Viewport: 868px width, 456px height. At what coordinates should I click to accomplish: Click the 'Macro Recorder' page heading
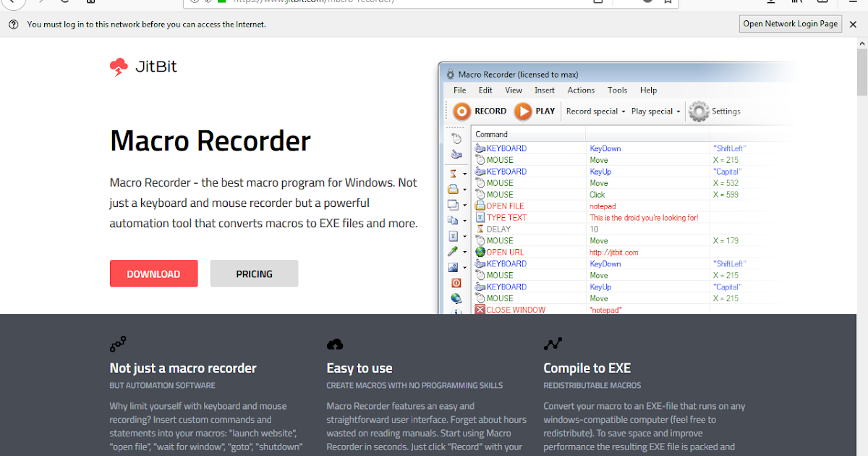210,140
